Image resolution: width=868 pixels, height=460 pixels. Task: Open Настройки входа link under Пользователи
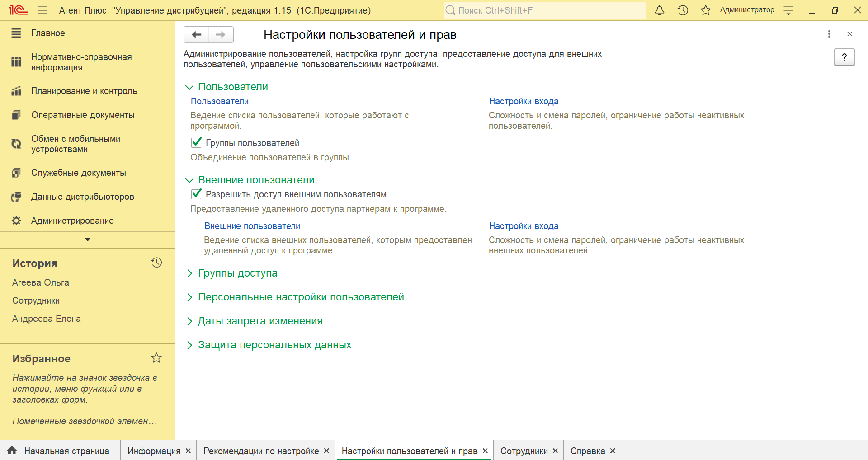524,101
